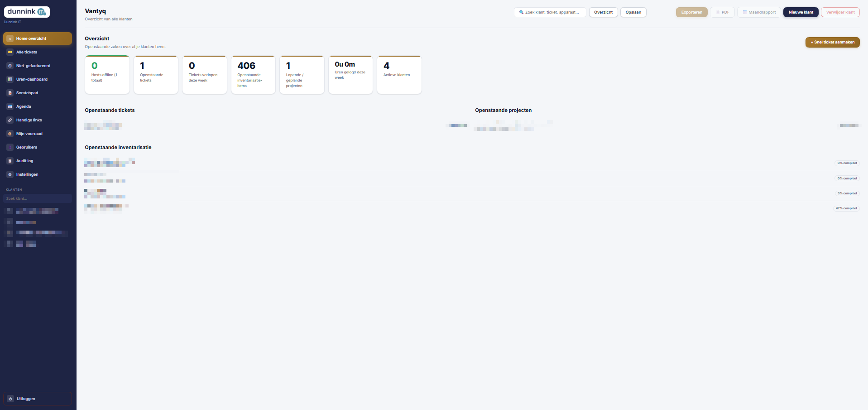
Task: Go to Uren-dashboard
Action: [38, 79]
